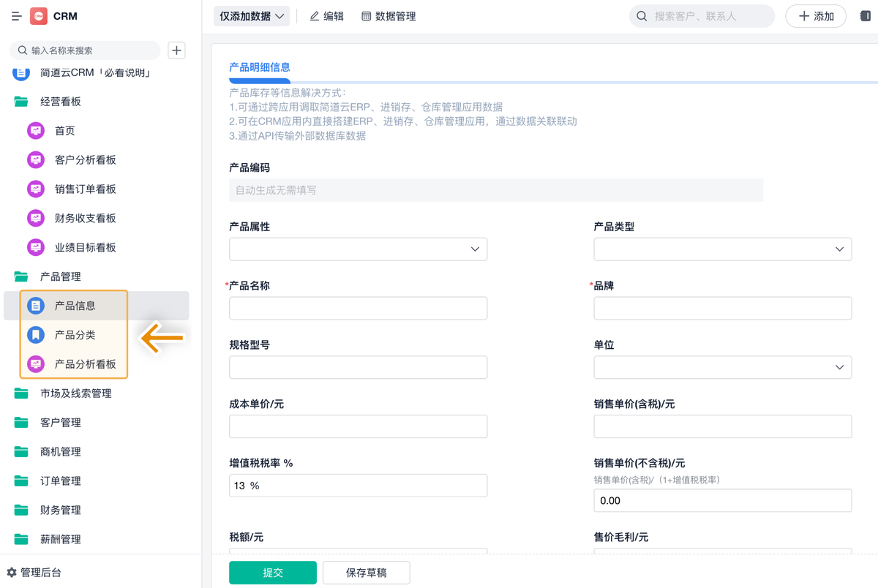Click the 产品信息 form icon
Screen dimensions: 878x588
(36, 306)
